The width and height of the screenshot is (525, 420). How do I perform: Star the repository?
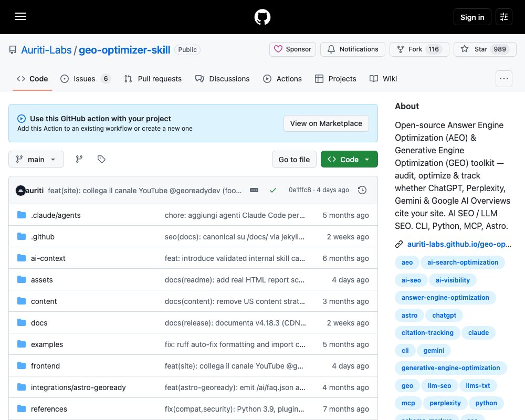coord(485,49)
